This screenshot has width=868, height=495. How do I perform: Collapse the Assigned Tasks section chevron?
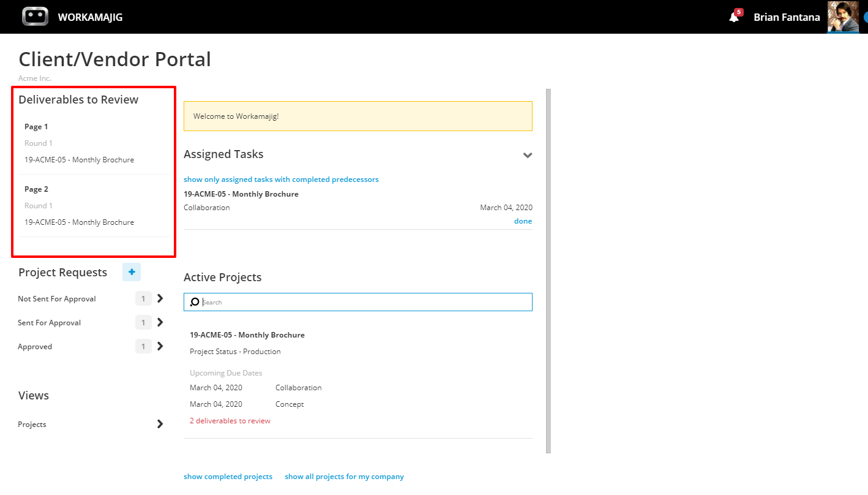click(527, 155)
